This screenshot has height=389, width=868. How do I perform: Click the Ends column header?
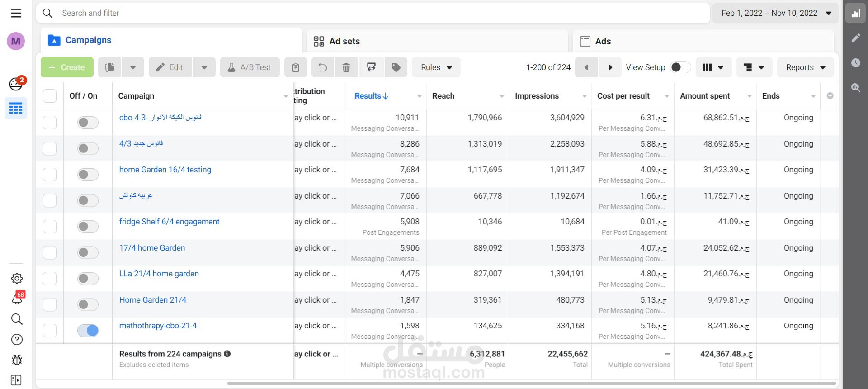(771, 96)
